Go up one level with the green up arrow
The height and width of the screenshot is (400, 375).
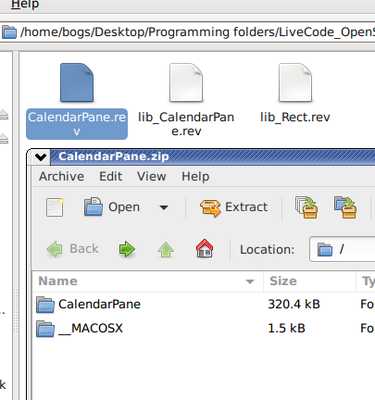166,249
